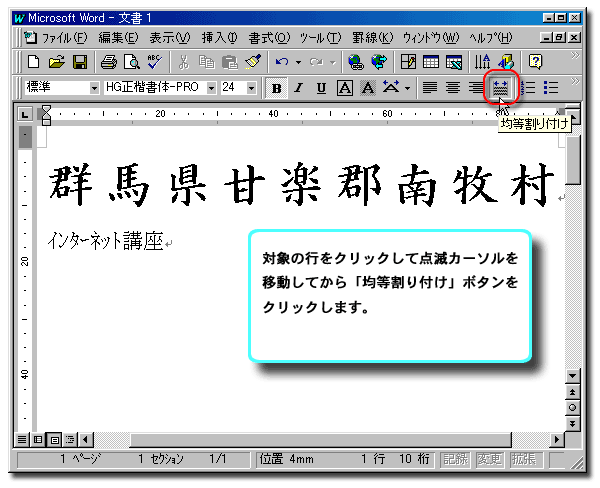Open the 編集(E) menu

click(x=118, y=38)
